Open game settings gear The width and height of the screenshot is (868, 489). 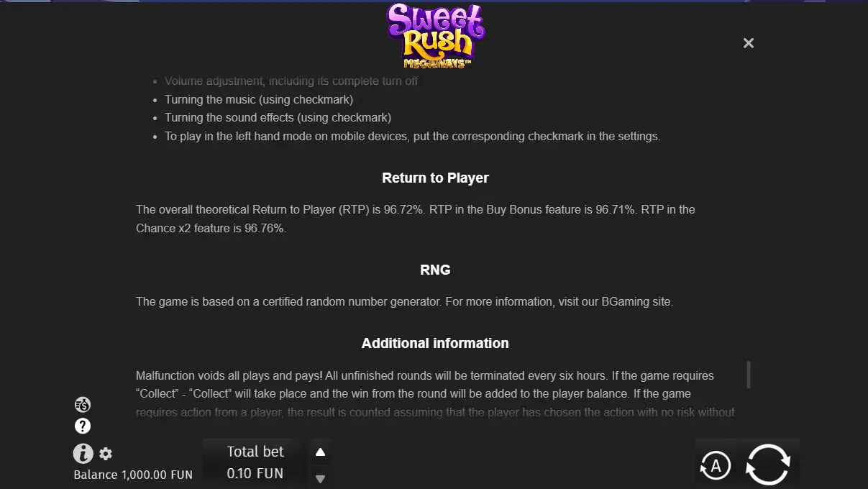click(106, 454)
